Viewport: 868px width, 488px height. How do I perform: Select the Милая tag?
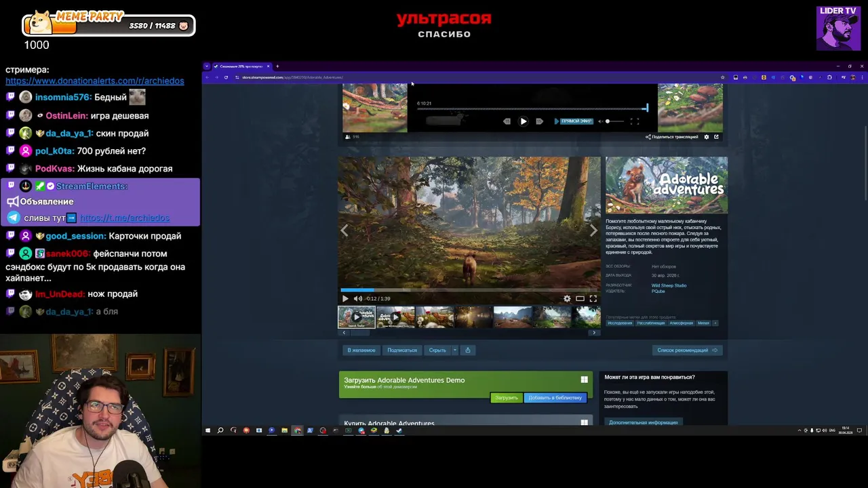[x=703, y=323]
